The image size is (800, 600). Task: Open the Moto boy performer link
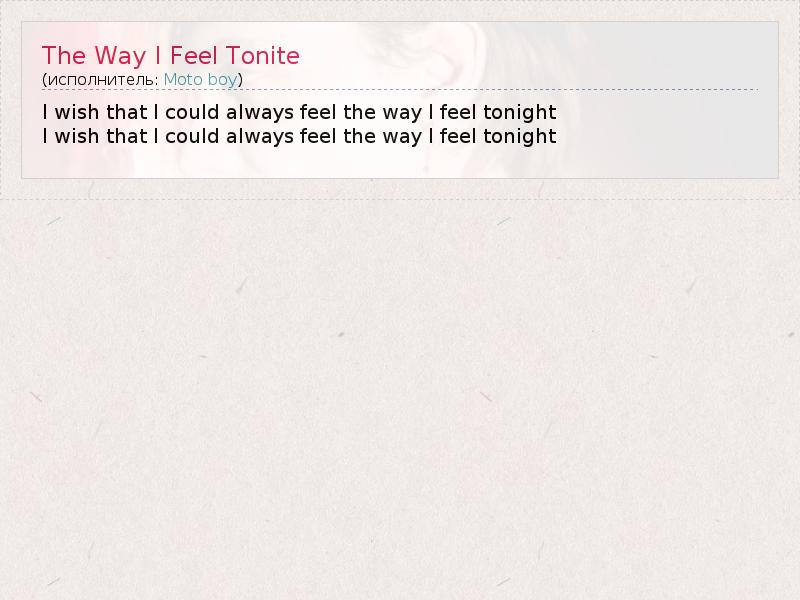201,79
